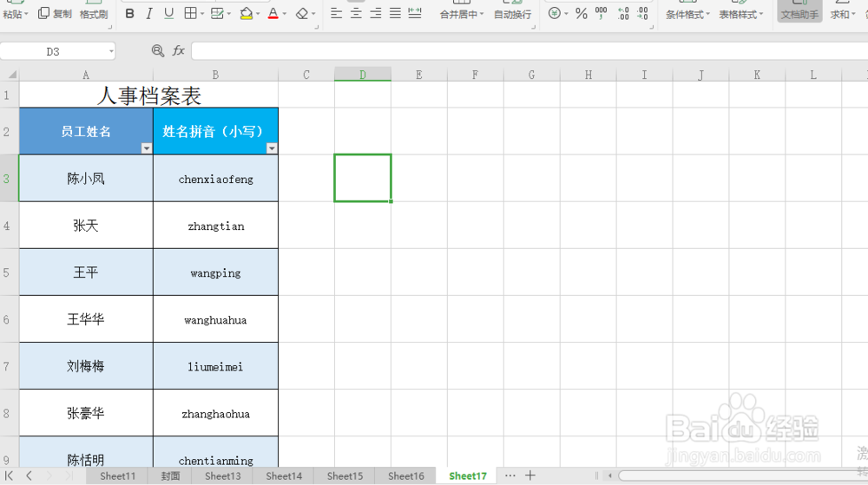868x485 pixels.
Task: Select column B header
Action: point(215,75)
